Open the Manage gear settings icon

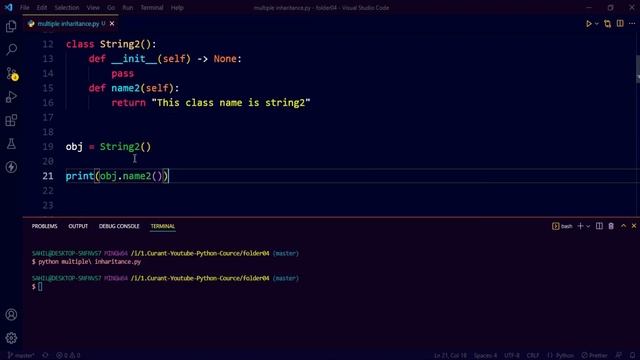click(11, 338)
